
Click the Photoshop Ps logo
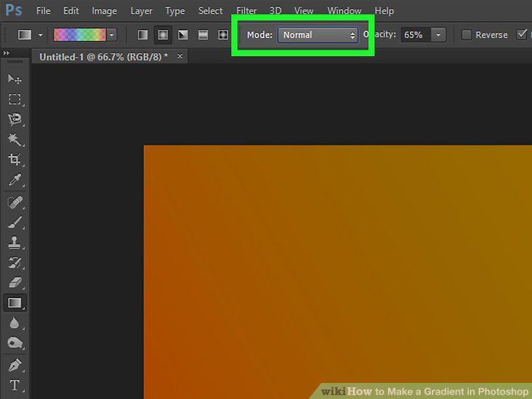pos(14,10)
